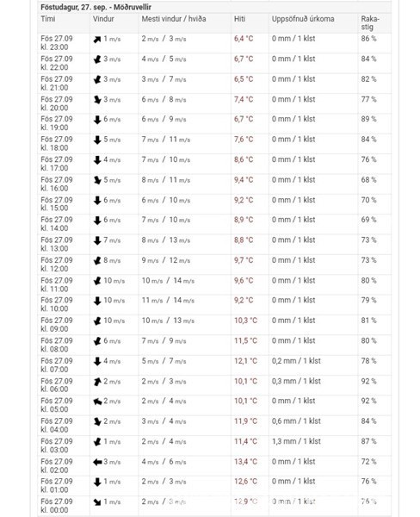
Task: Click the downward wind arrow at kl. 19:00
Action: tap(97, 120)
